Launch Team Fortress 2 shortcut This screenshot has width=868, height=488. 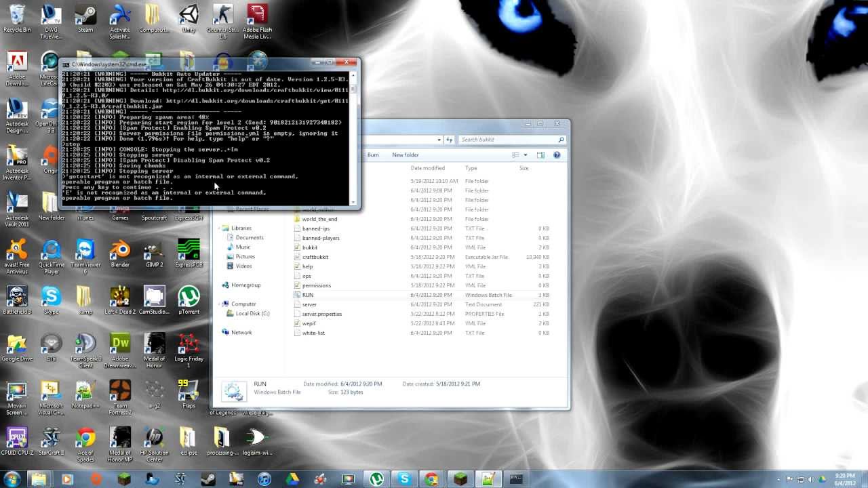point(120,397)
